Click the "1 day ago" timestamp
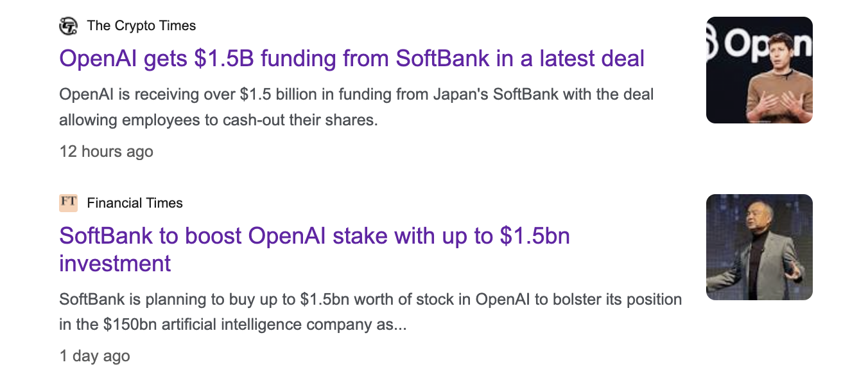 94,356
